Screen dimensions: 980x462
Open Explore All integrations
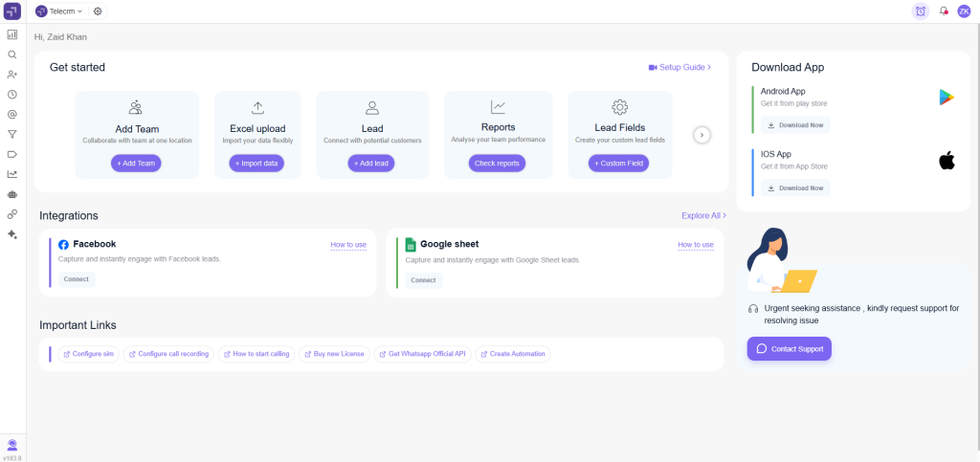click(x=703, y=215)
